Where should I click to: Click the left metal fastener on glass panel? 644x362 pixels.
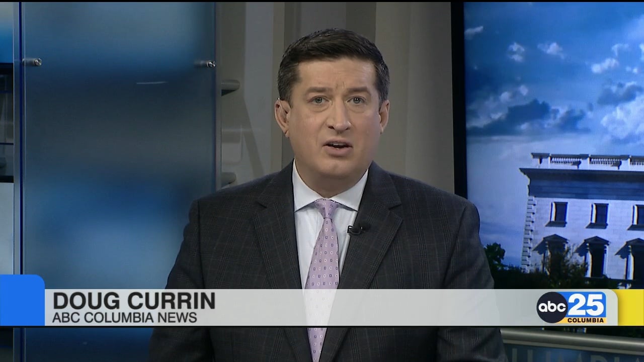(33, 62)
